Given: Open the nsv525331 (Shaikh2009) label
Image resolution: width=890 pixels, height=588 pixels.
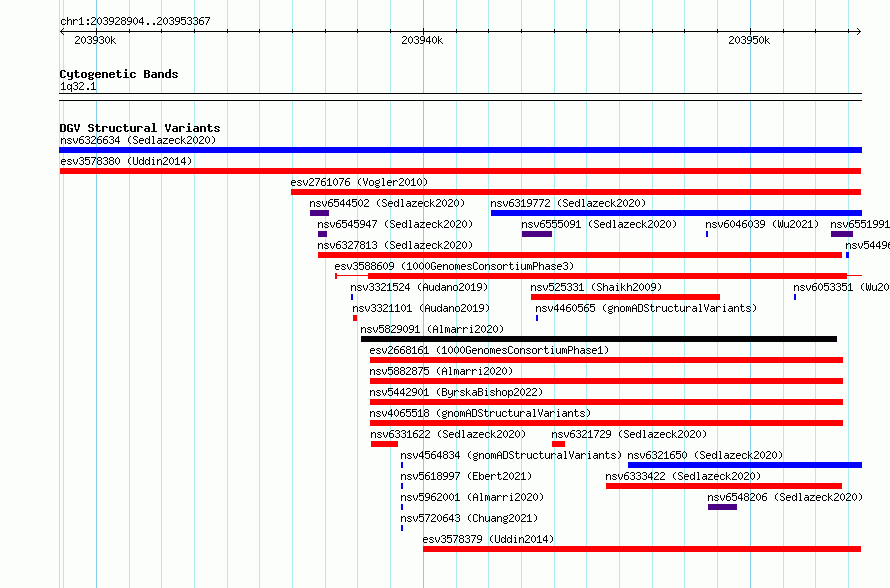Looking at the screenshot, I should pyautogui.click(x=596, y=287).
